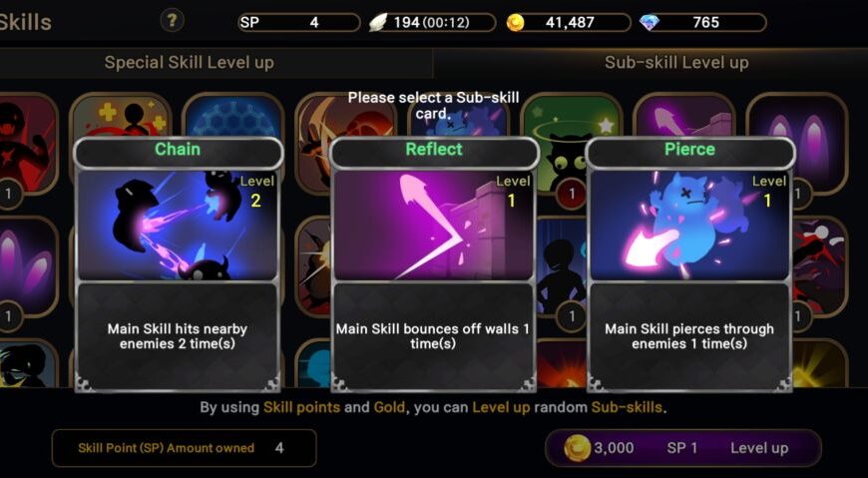Screen dimensions: 868x478
Task: Switch to Sub-skill Level up tab
Action: coord(676,63)
